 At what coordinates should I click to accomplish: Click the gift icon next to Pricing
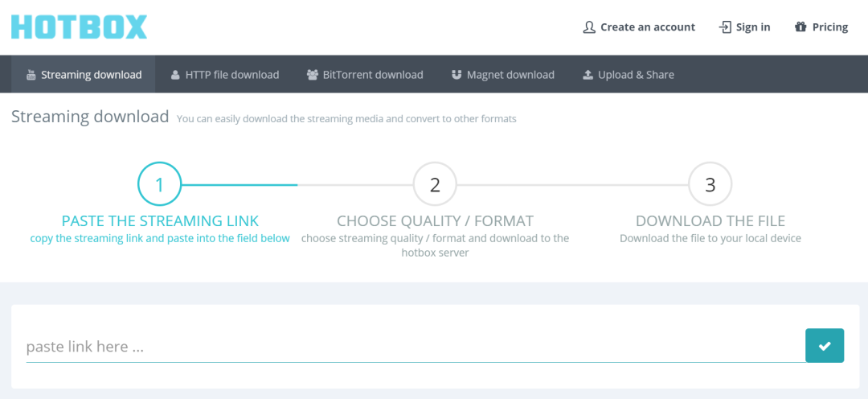pos(800,27)
